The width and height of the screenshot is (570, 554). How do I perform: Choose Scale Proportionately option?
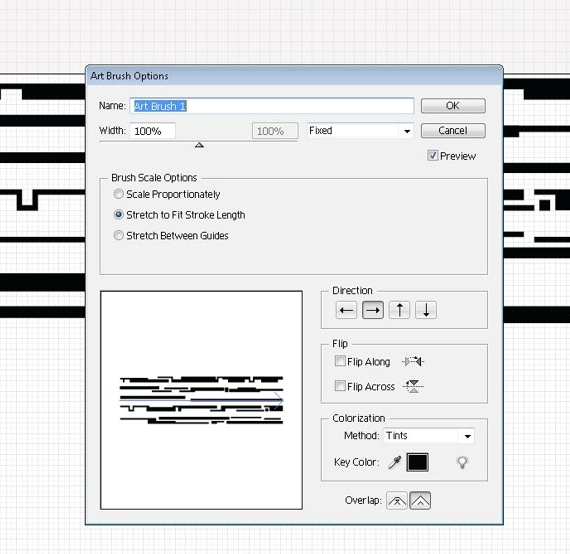tap(119, 194)
